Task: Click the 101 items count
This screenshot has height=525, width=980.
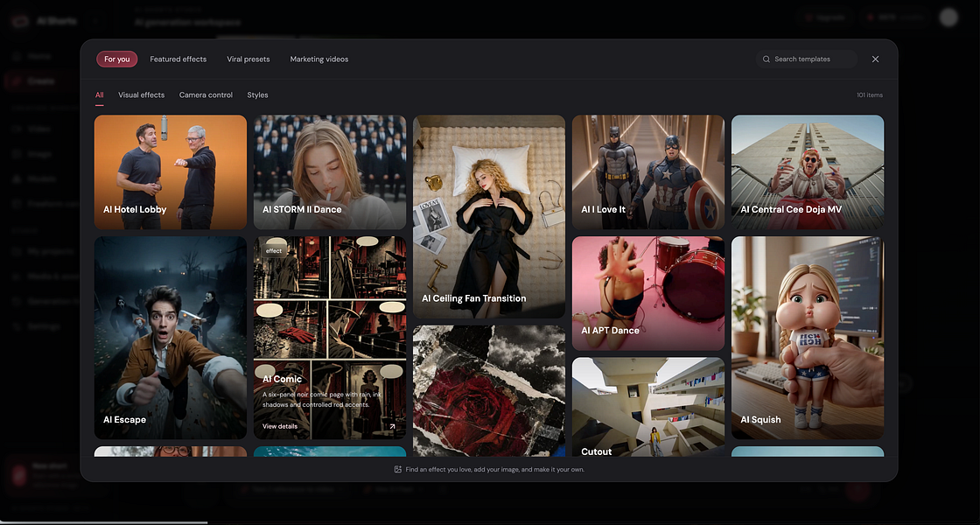Action: 870,95
